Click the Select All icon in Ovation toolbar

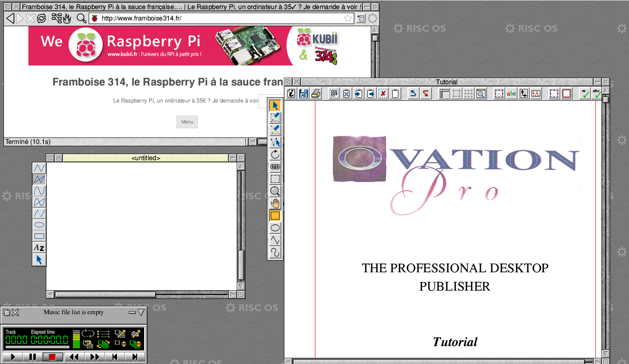334,93
